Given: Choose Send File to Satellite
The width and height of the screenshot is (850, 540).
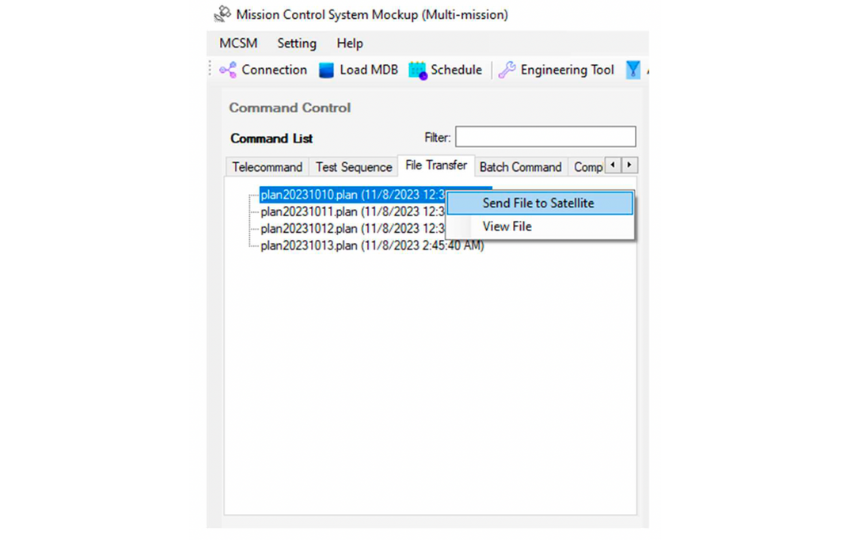Looking at the screenshot, I should click(538, 203).
